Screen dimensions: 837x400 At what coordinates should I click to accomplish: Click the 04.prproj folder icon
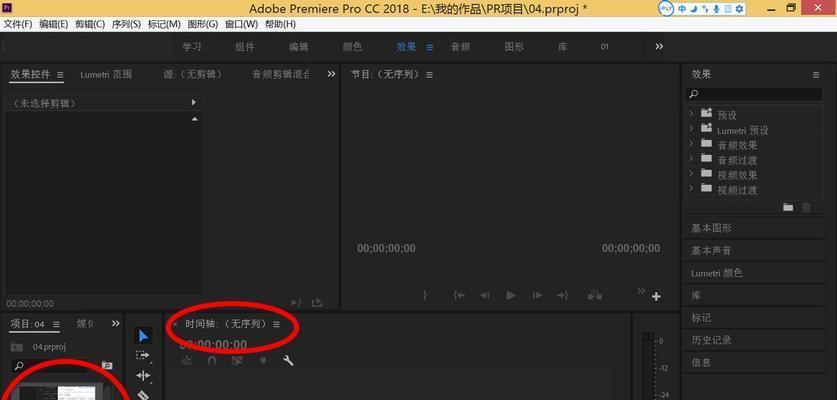[x=17, y=347]
